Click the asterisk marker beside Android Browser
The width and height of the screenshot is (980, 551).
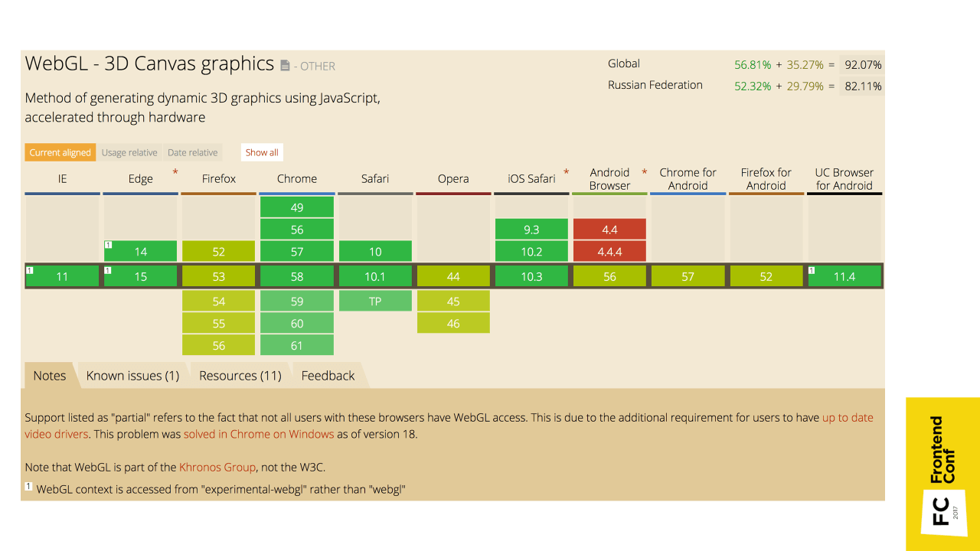645,172
